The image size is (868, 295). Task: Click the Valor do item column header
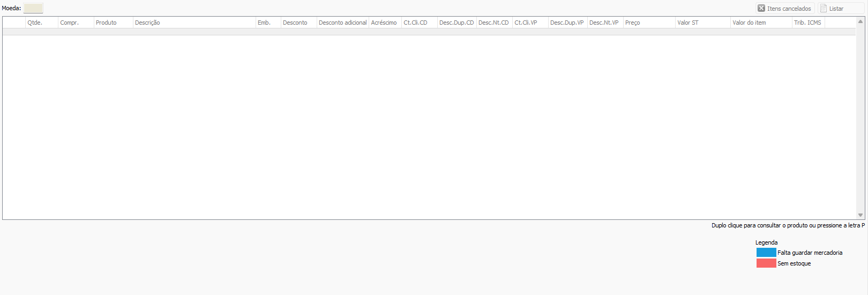[x=760, y=23]
